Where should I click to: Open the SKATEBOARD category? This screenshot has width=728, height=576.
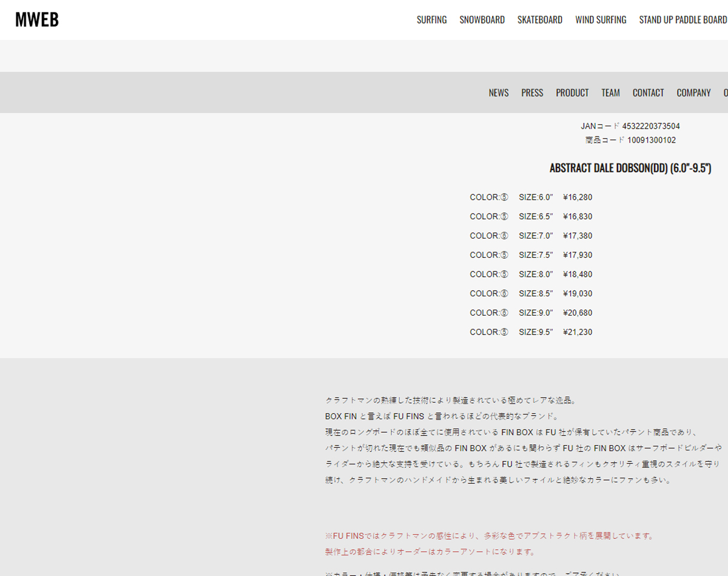click(539, 19)
